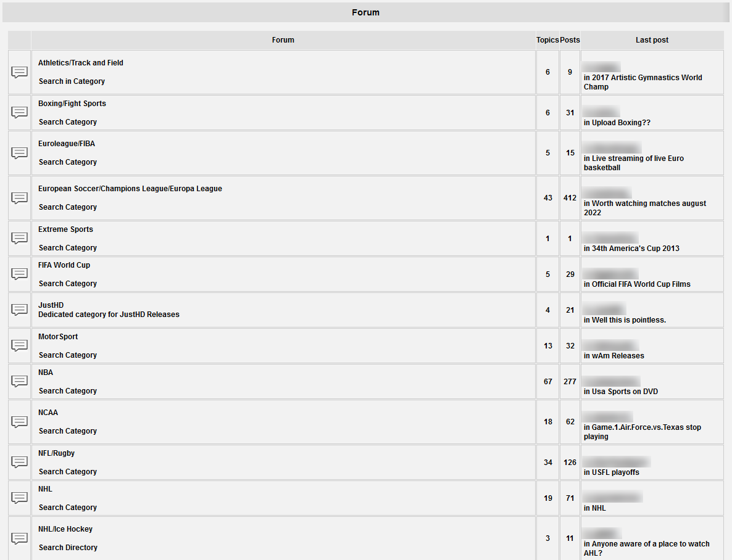Open the NBA forum
This screenshot has height=560, width=732.
[x=46, y=373]
